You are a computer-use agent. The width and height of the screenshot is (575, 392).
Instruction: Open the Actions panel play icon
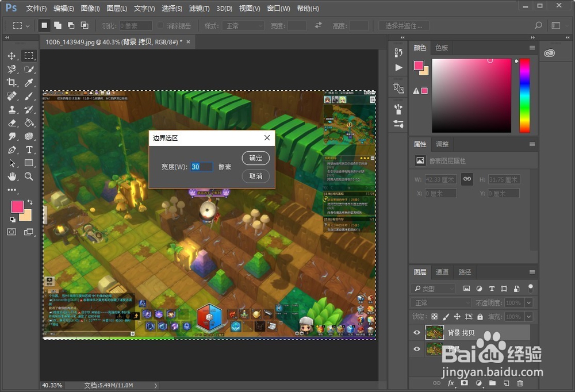398,67
